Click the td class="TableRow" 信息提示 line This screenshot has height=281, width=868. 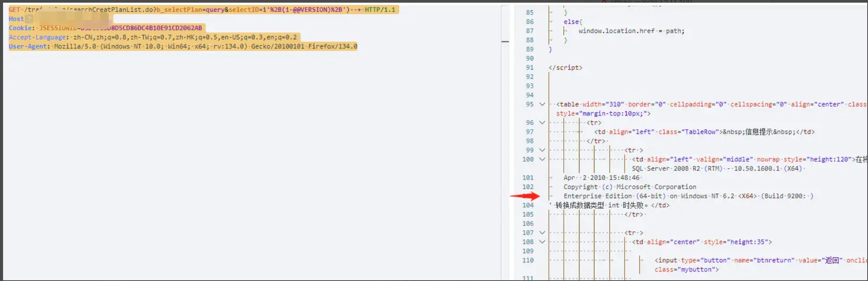click(x=704, y=132)
